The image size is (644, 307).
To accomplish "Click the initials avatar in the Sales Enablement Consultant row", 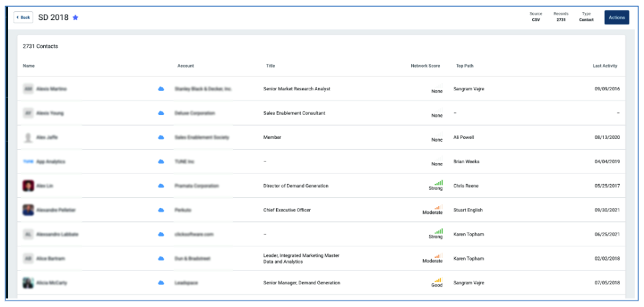I will point(29,113).
